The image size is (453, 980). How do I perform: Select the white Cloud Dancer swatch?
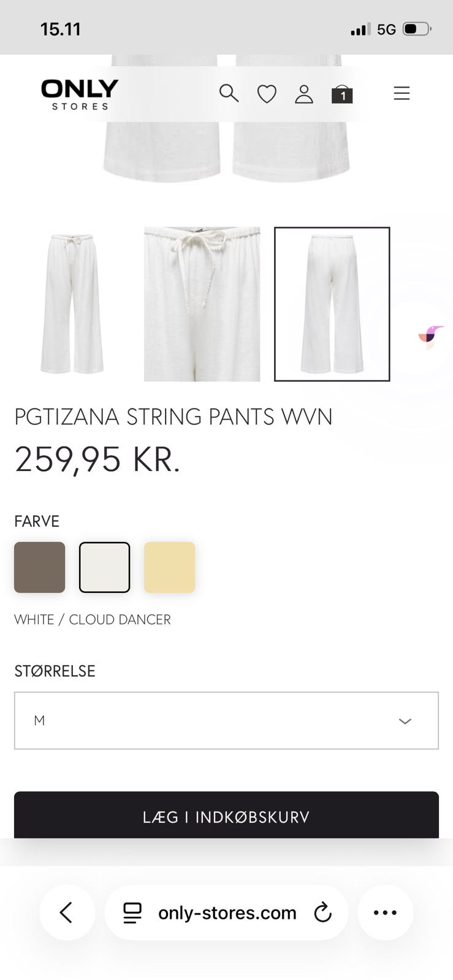click(x=105, y=567)
